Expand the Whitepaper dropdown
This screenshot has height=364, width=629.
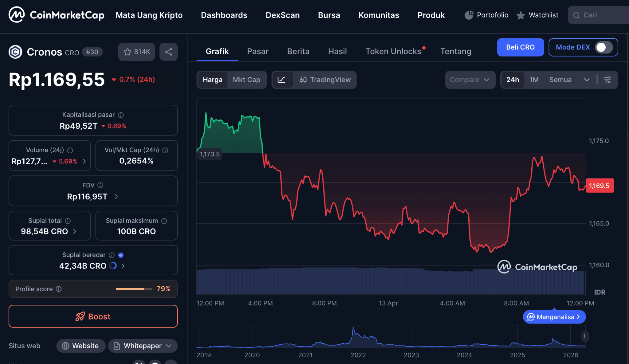[x=169, y=346]
